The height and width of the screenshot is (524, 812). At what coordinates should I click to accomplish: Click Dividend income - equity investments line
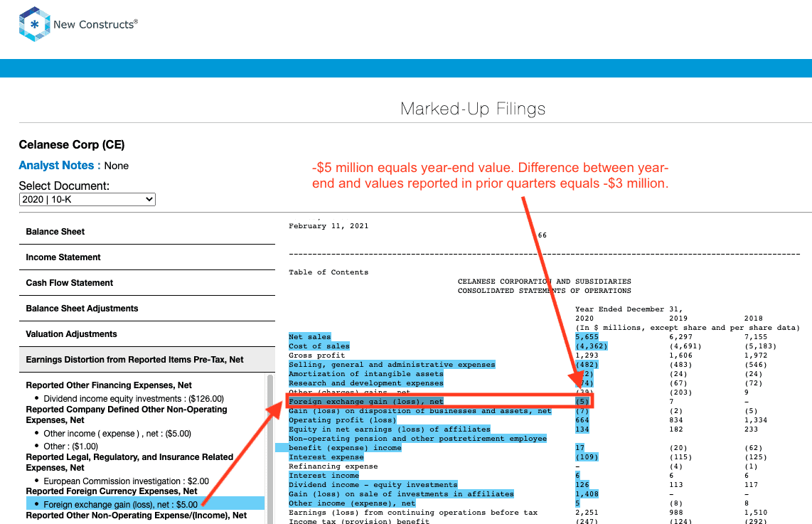373,485
